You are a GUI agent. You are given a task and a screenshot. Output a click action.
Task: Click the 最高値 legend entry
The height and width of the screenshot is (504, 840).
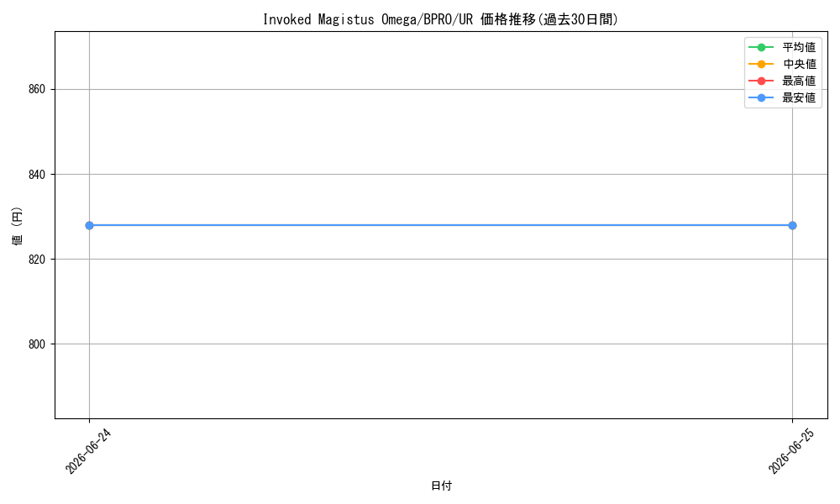click(783, 81)
